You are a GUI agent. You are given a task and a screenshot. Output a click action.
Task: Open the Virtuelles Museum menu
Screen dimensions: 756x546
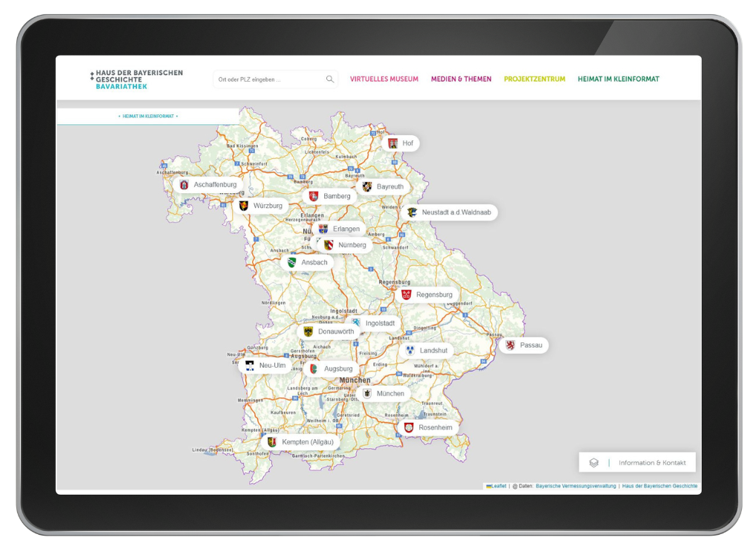tap(384, 79)
